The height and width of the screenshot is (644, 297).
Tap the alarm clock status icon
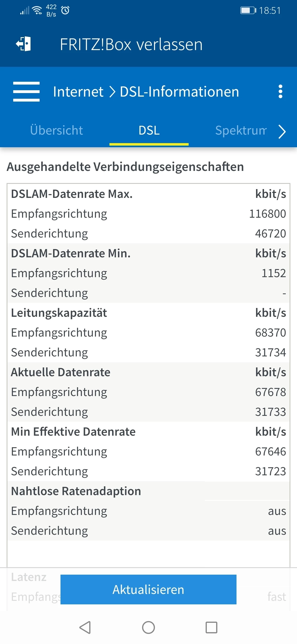pyautogui.click(x=65, y=10)
